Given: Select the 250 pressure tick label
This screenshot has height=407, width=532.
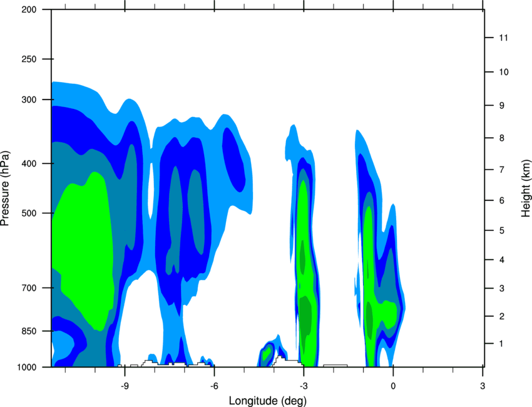Looking at the screenshot, I should point(29,59).
